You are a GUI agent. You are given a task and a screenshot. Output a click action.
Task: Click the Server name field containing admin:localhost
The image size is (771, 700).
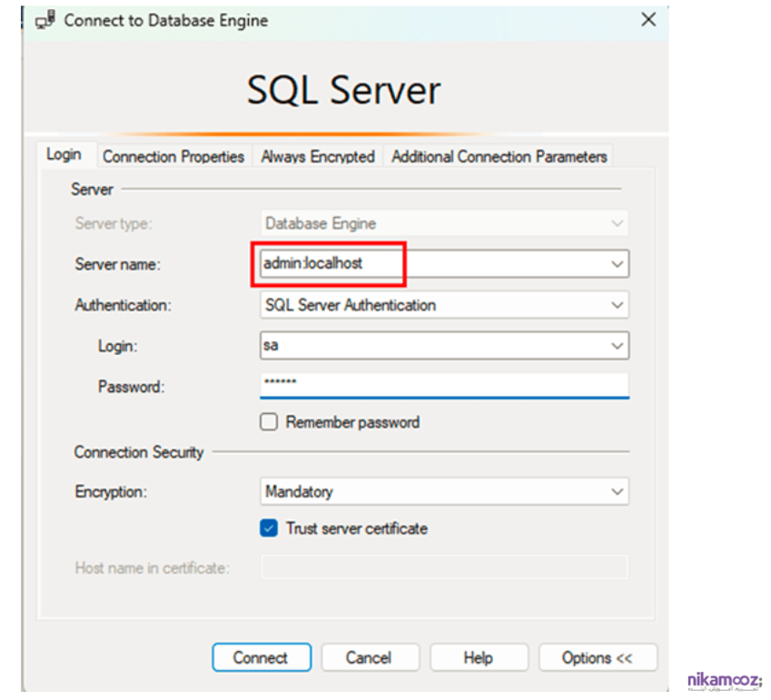(x=427, y=264)
